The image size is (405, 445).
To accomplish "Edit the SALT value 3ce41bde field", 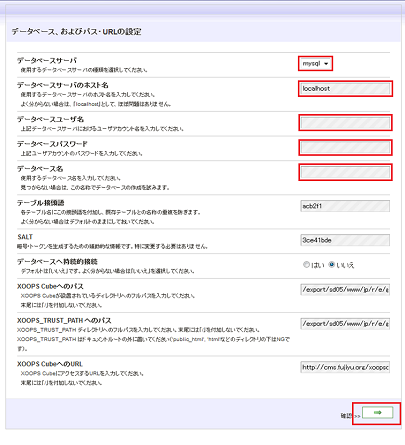I will tap(345, 240).
